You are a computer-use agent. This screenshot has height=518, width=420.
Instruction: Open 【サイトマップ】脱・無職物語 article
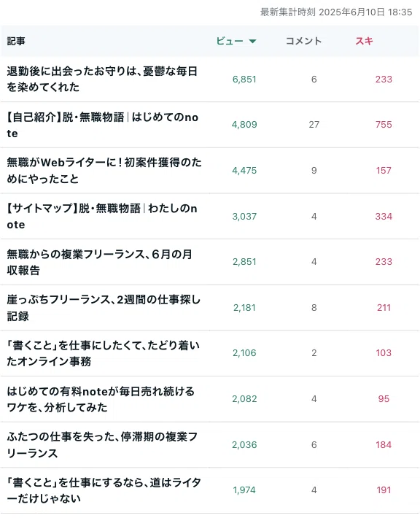102,217
